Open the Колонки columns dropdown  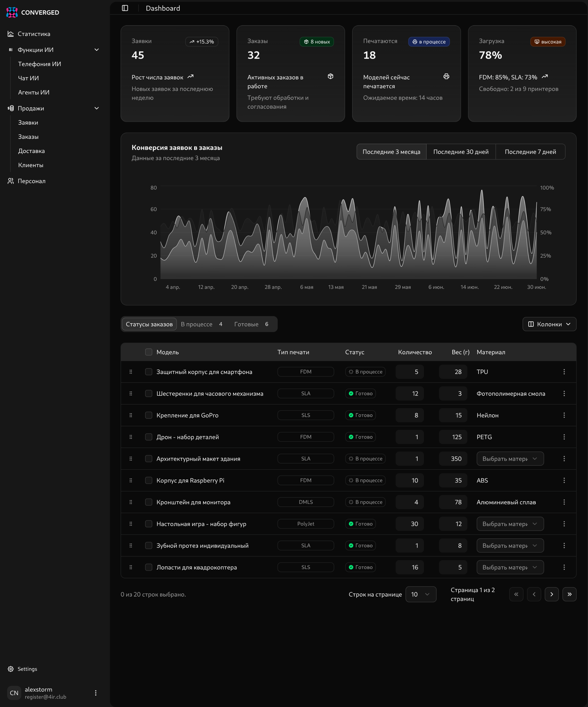549,324
